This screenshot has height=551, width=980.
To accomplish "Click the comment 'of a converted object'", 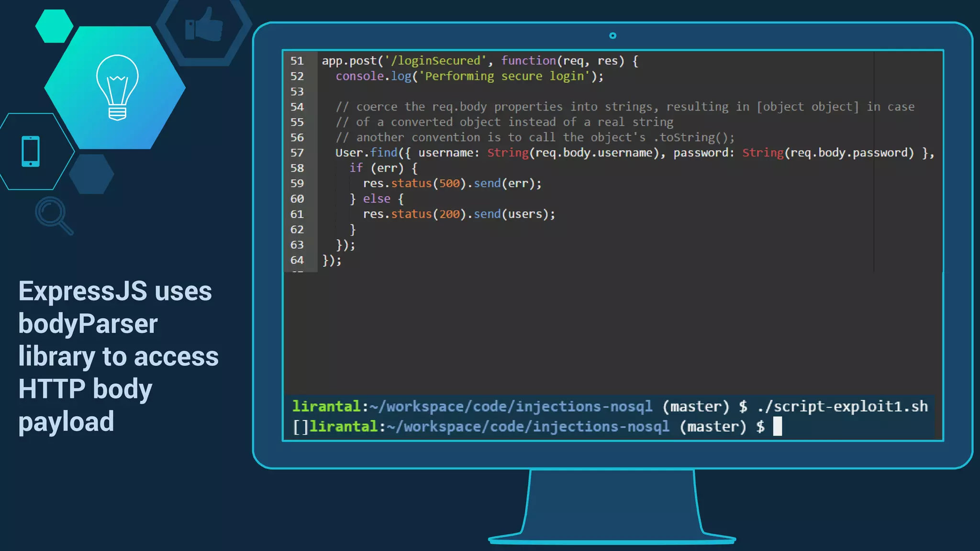I will click(504, 122).
